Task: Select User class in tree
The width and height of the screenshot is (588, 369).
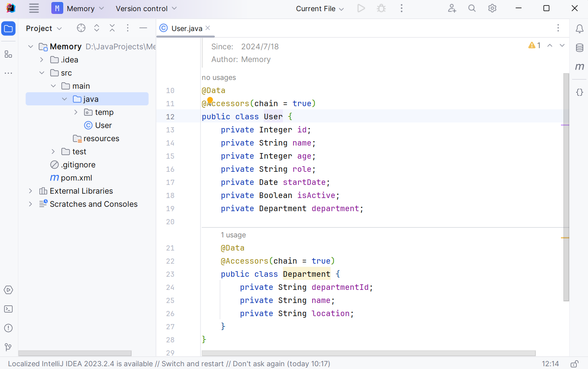Action: tap(98, 125)
